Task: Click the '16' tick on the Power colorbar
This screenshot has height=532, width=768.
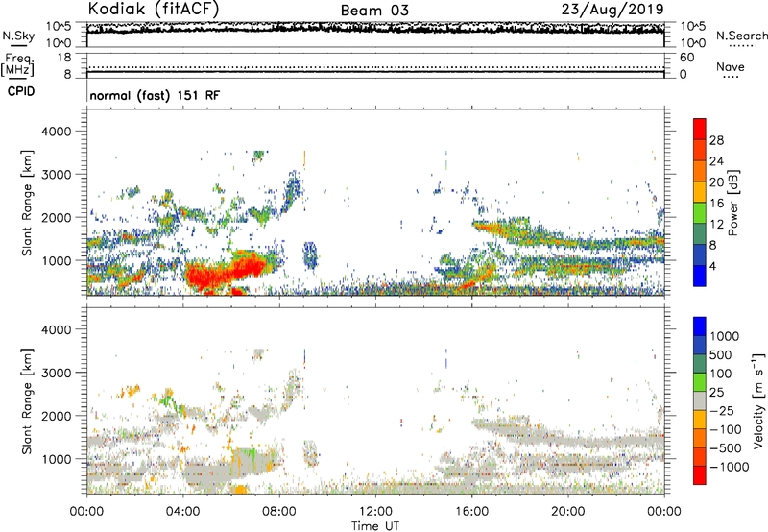Action: [716, 204]
